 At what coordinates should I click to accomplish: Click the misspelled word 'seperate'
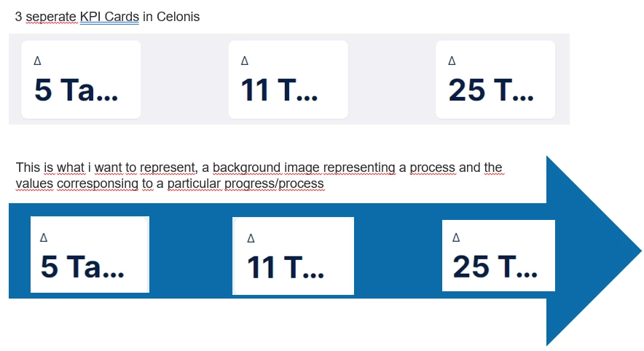click(50, 16)
